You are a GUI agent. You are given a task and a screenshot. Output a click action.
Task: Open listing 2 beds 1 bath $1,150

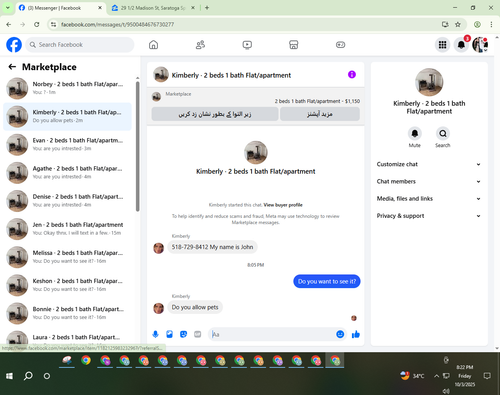pyautogui.click(x=317, y=101)
